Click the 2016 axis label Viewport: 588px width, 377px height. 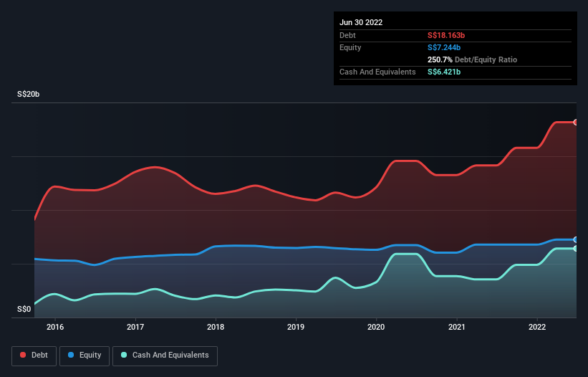(55, 327)
